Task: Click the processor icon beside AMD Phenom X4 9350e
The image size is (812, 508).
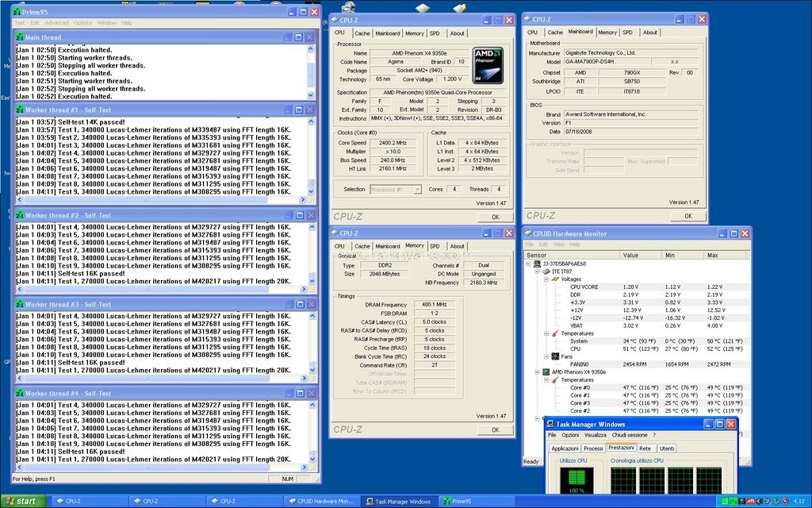Action: coord(546,372)
